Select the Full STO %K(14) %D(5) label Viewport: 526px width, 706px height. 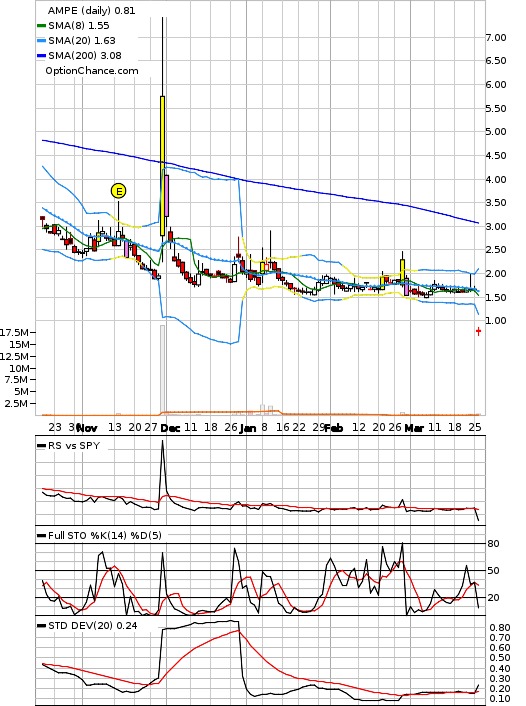tap(104, 535)
